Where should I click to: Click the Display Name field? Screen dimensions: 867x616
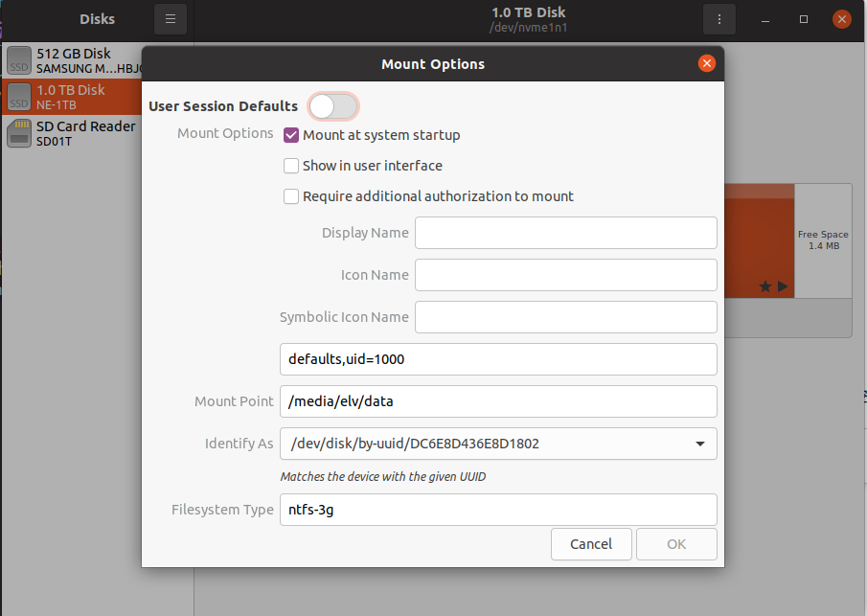[x=565, y=233]
